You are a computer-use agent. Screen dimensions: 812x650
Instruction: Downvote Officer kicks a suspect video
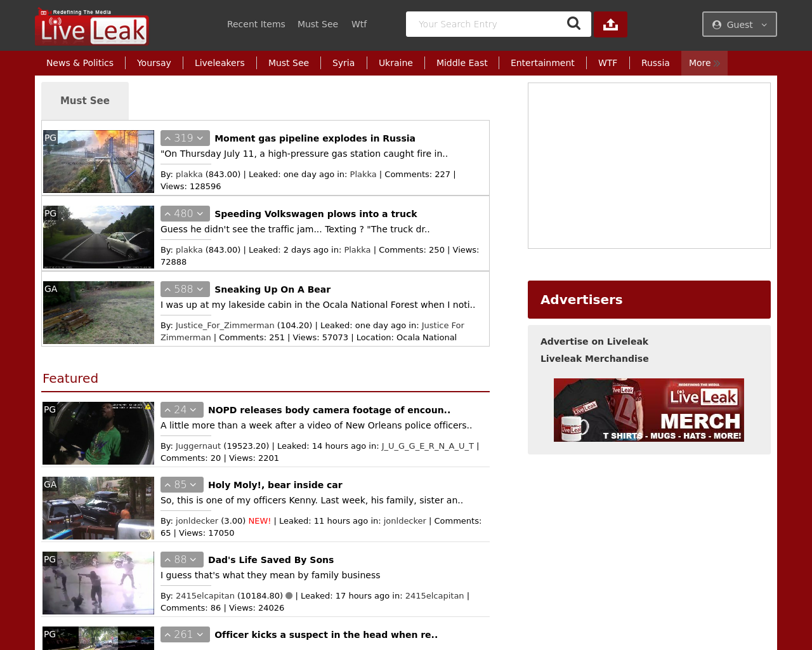200,635
